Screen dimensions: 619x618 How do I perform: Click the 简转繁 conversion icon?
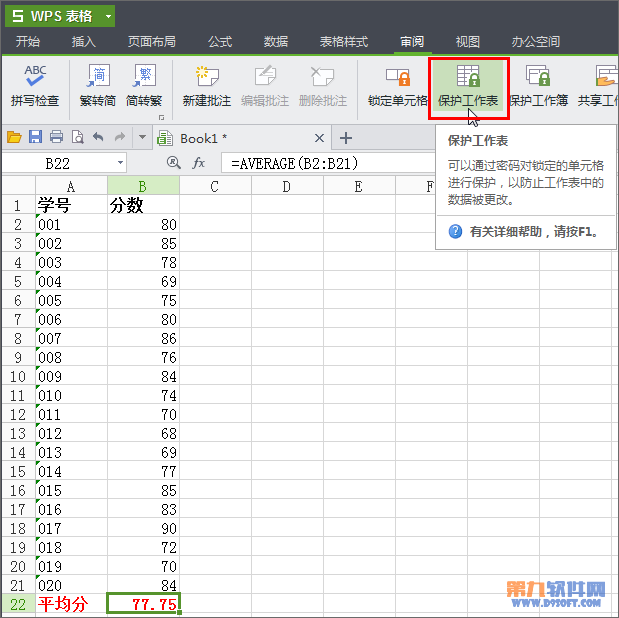(144, 86)
